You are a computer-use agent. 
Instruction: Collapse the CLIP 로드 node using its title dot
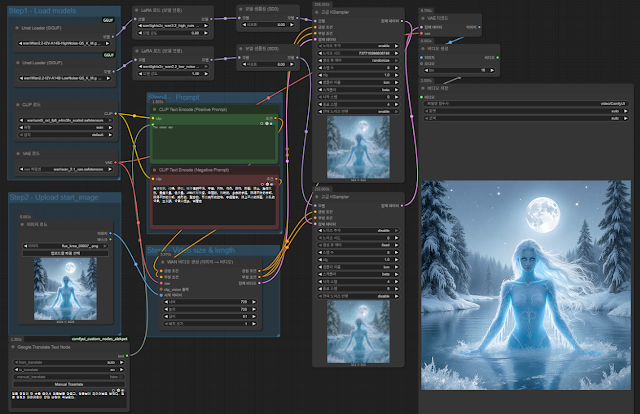tap(18, 105)
